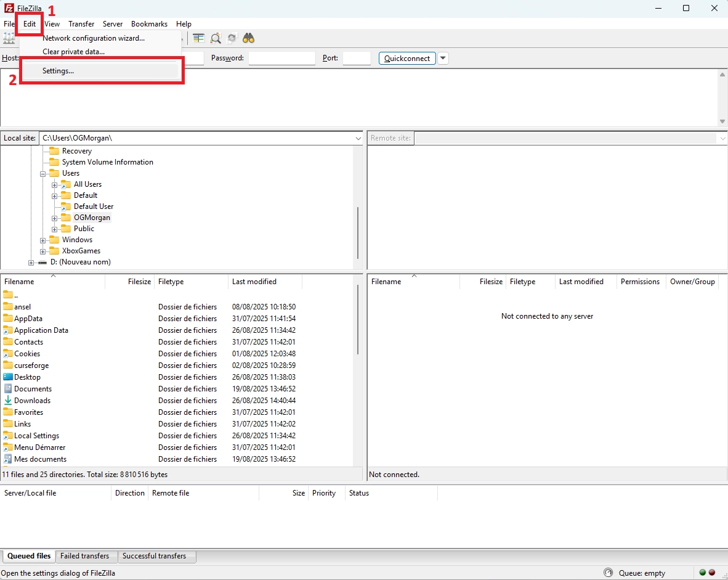Expand the OGMorgan folder node
Screen dimensions: 728x580
(54, 218)
